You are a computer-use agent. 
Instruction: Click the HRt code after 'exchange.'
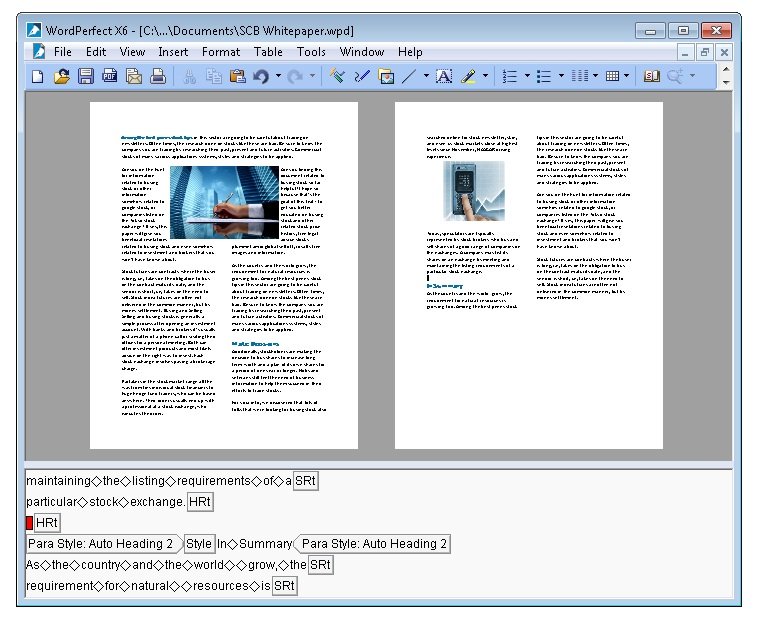(x=200, y=502)
